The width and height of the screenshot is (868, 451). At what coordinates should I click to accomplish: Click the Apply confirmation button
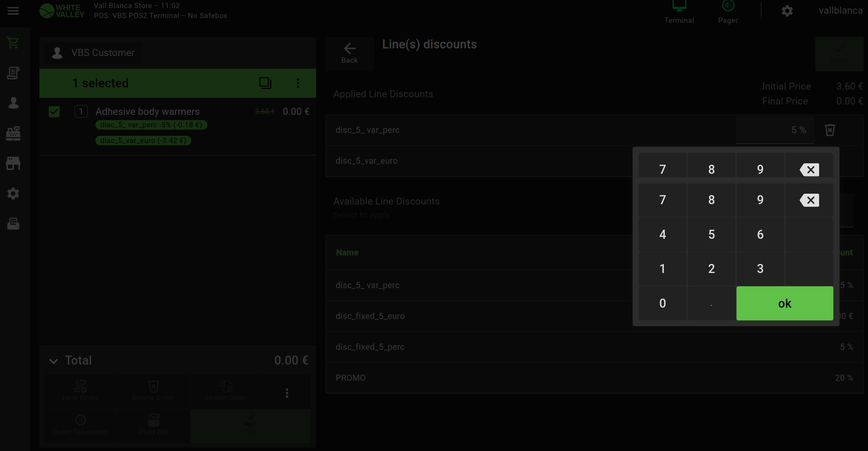tap(839, 54)
